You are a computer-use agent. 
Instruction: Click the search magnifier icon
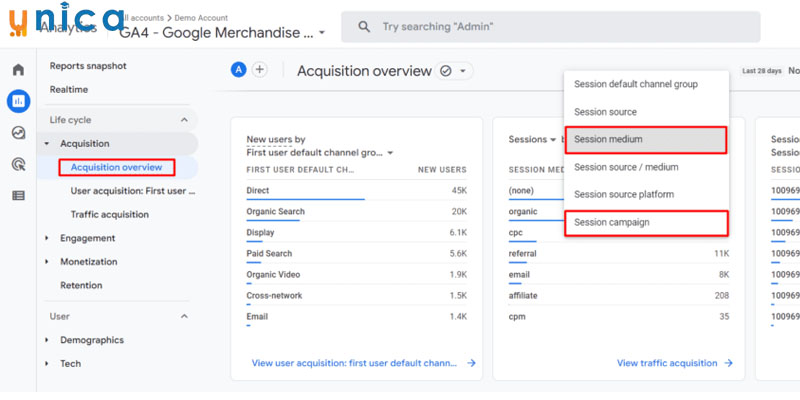point(365,26)
